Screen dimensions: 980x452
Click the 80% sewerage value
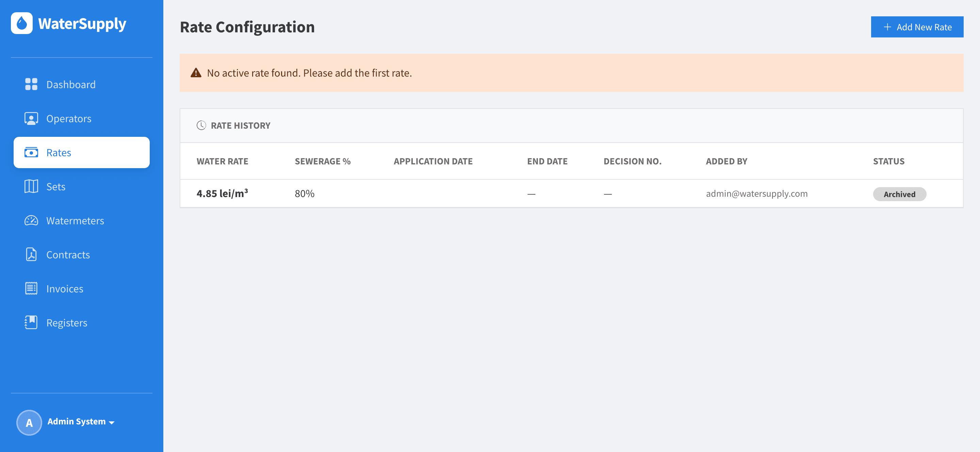click(304, 194)
